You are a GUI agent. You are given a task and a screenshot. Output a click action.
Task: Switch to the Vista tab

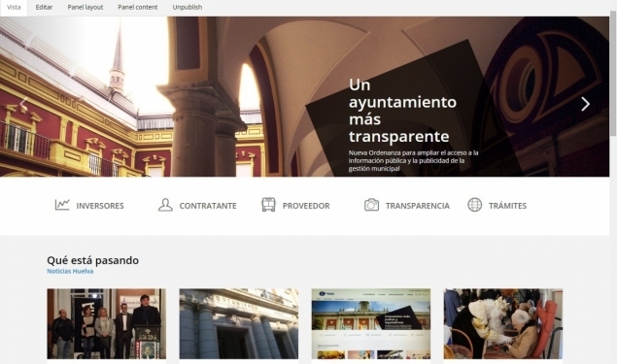tap(14, 8)
